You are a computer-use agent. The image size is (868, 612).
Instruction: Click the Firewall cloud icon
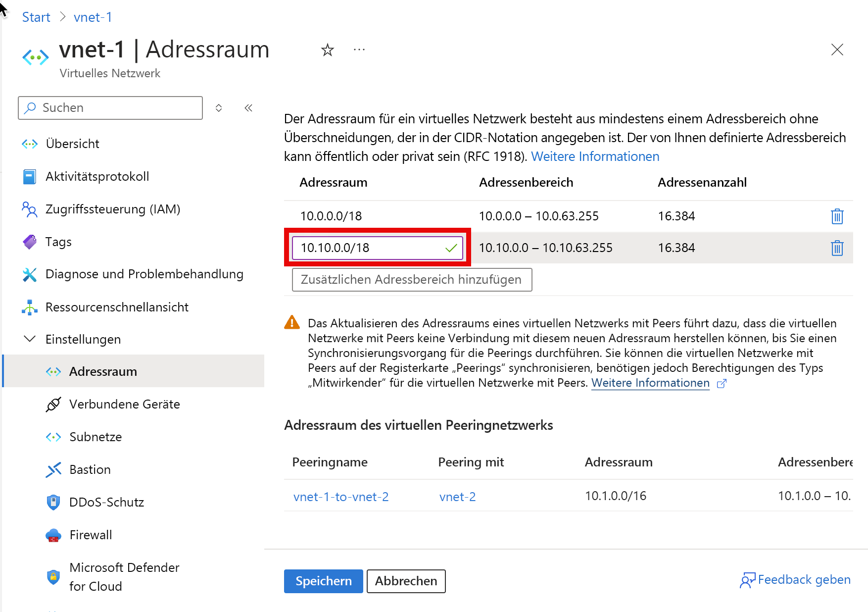(x=53, y=535)
